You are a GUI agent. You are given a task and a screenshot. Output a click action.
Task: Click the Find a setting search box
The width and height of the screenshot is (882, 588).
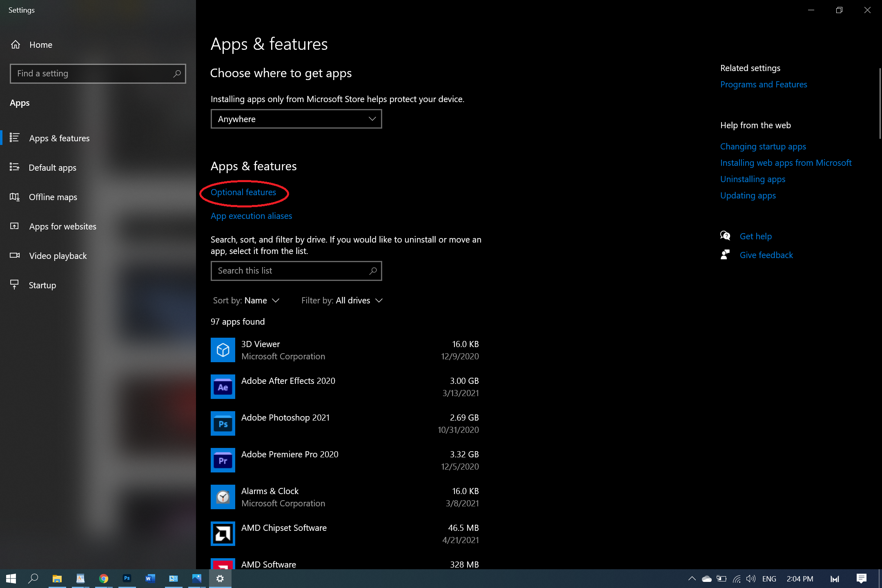click(98, 73)
